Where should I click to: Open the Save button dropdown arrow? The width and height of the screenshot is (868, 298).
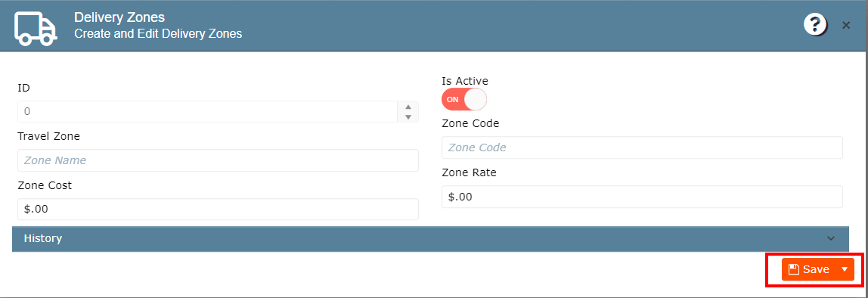click(x=845, y=269)
